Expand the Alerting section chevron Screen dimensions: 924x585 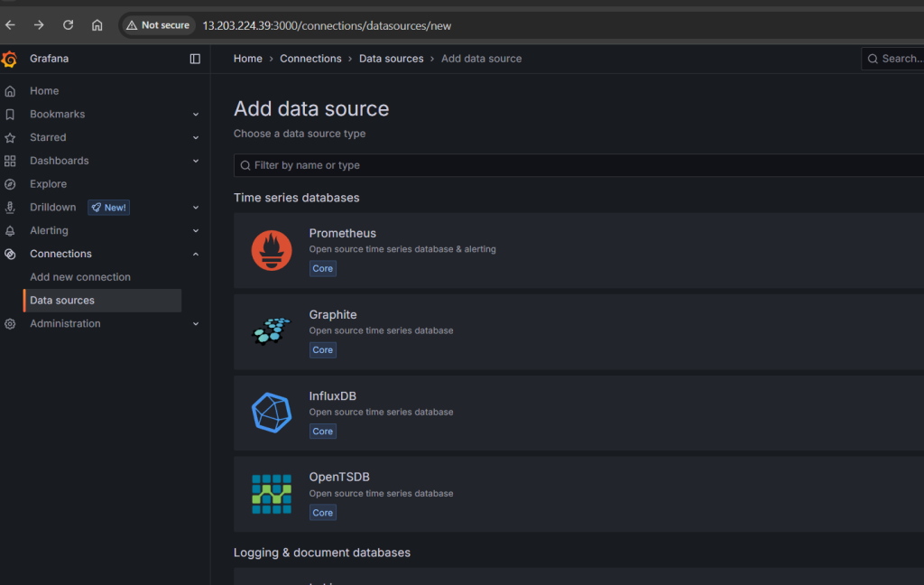(x=196, y=230)
